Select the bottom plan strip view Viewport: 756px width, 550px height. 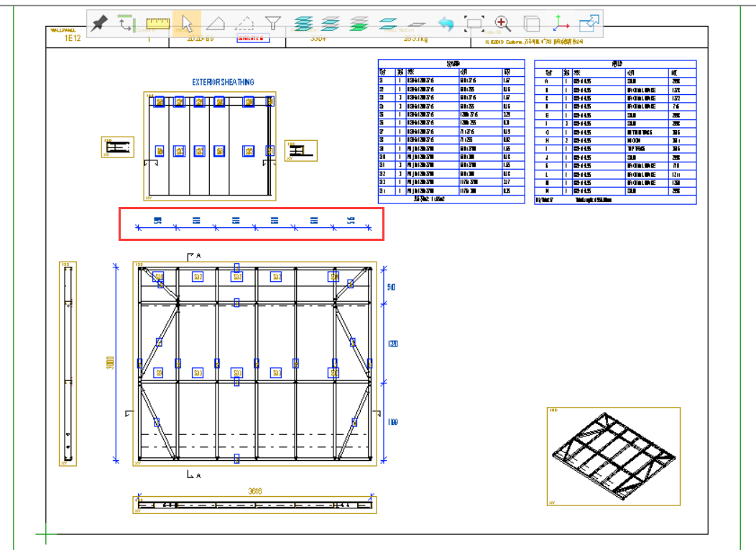(254, 505)
